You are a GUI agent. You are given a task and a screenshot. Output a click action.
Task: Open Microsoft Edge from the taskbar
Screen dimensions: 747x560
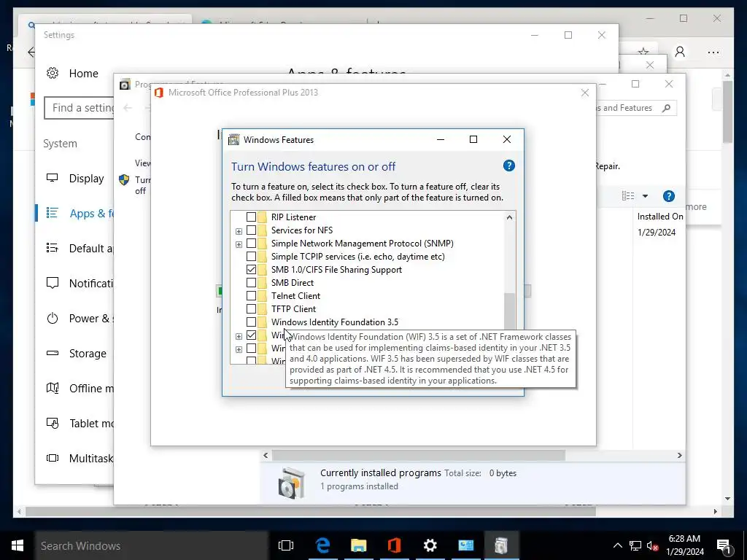[x=322, y=545]
